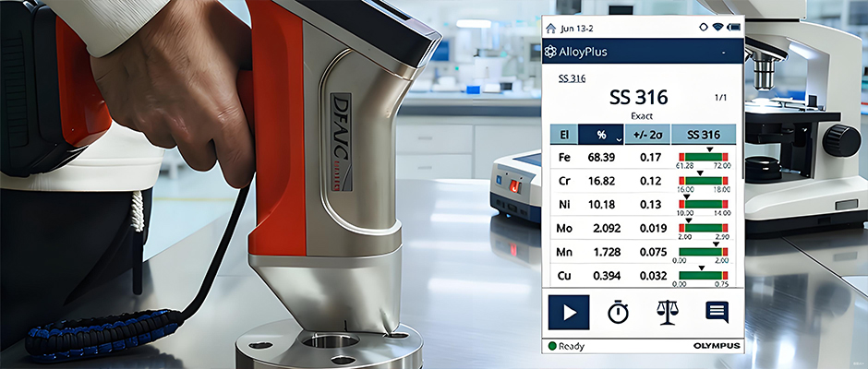Viewport: 868px width, 369px height.
Task: Tap the battery status icon
Action: 735,27
